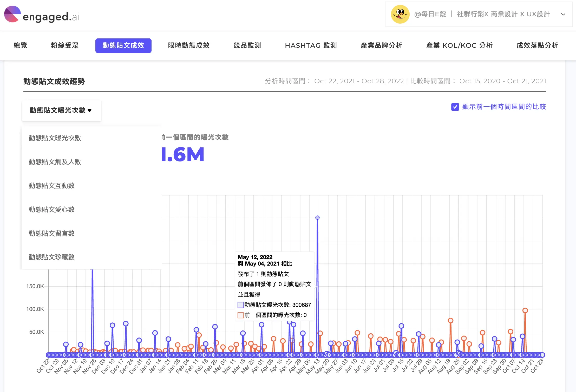Open the 粉絲受眾 tab

tap(64, 45)
